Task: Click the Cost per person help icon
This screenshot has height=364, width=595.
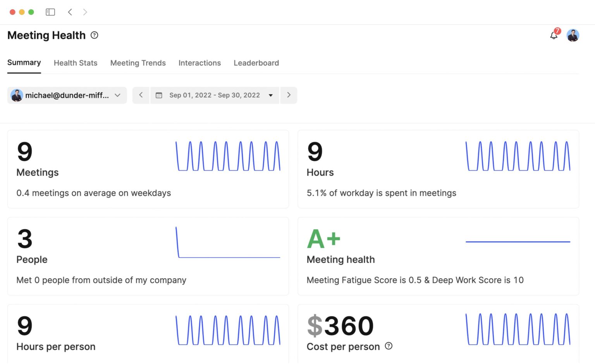Action: click(389, 346)
